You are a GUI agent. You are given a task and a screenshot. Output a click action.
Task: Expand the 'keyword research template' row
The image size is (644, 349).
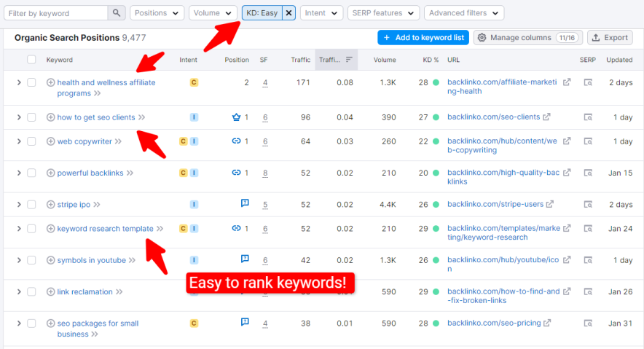click(x=19, y=229)
